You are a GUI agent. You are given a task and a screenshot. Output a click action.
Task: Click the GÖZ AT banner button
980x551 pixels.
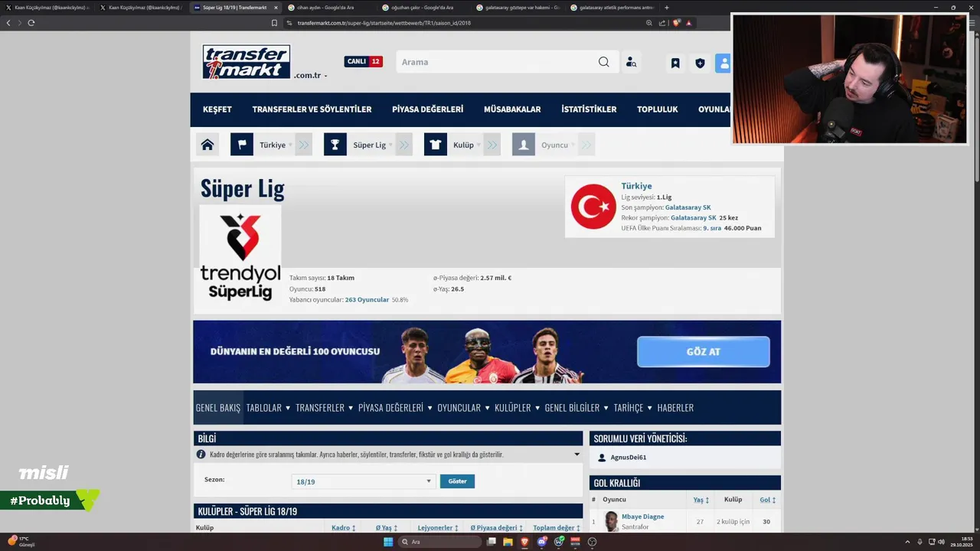click(x=703, y=352)
